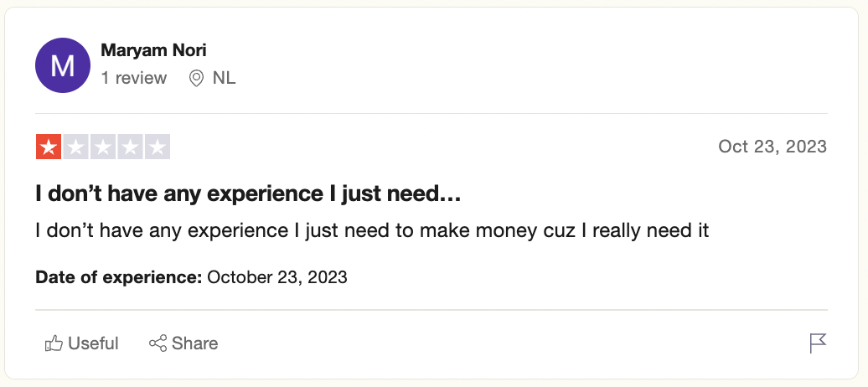Click the 'Date of experience:' bold label
Viewport: 868px width, 387px height.
[119, 276]
